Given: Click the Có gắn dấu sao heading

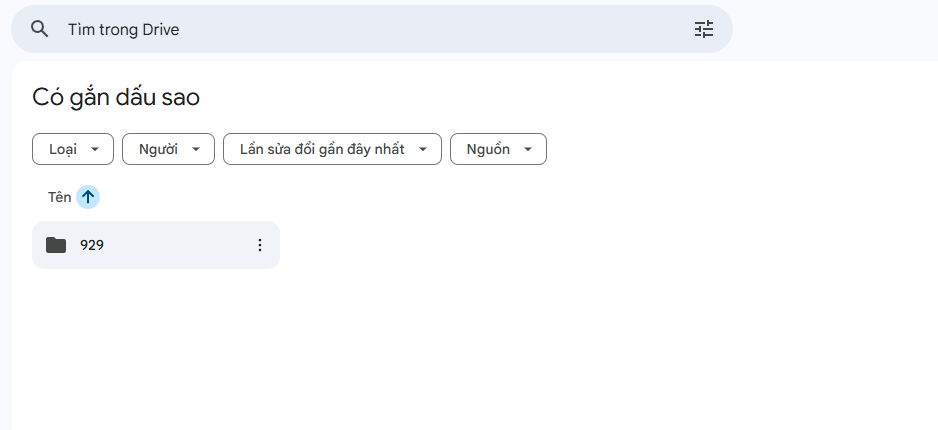Looking at the screenshot, I should (x=116, y=97).
